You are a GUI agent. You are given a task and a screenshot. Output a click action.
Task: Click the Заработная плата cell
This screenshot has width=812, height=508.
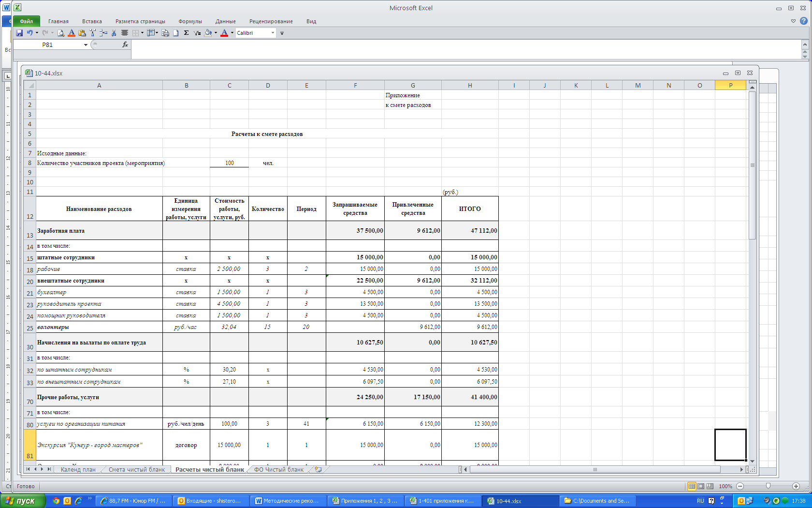(x=99, y=231)
